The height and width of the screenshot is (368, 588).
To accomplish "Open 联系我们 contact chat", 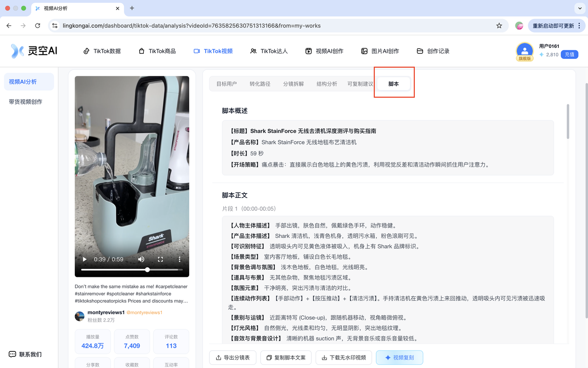I will pos(25,354).
